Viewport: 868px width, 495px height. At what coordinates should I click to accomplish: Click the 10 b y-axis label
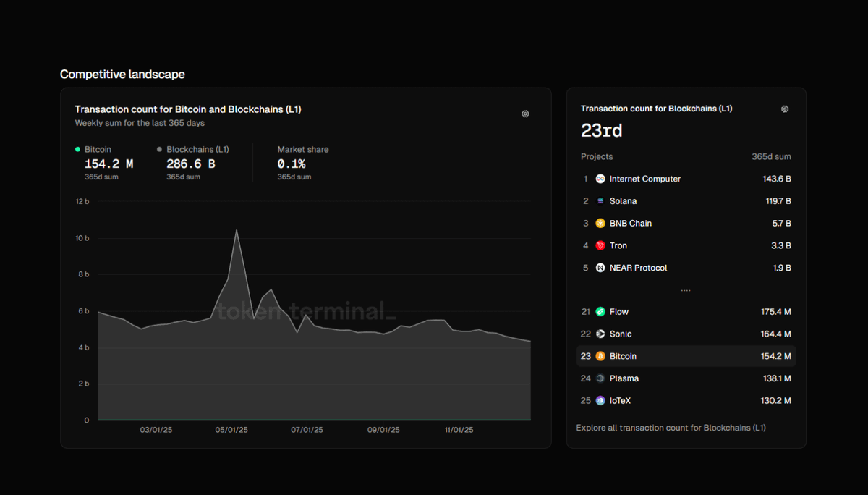tap(82, 238)
